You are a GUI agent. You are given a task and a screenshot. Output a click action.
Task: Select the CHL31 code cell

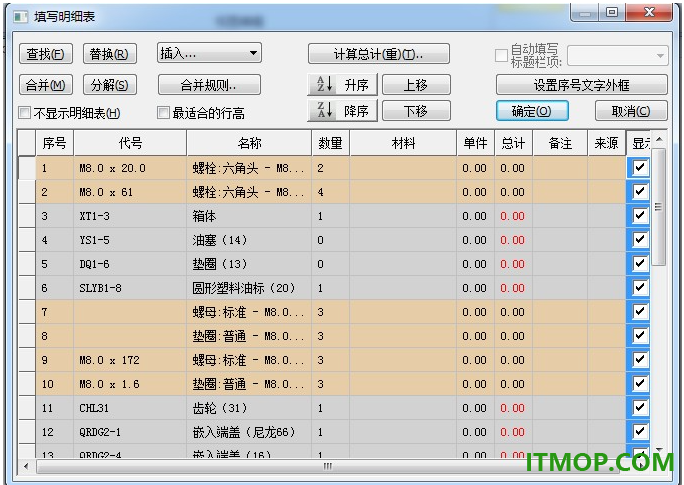click(130, 408)
